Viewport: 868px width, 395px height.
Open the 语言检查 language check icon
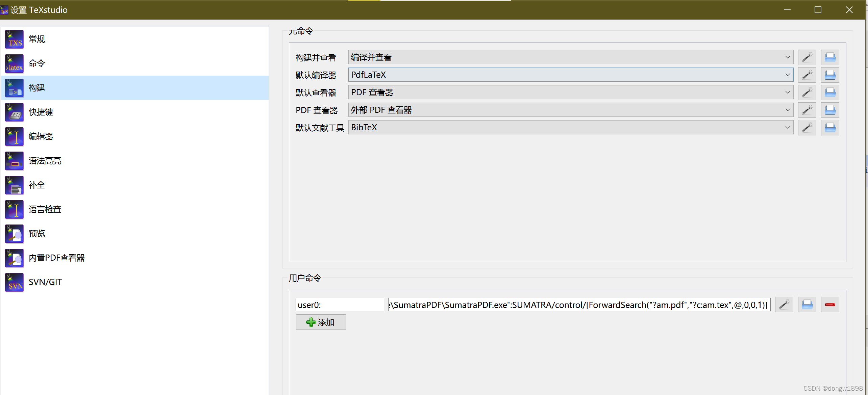point(15,209)
